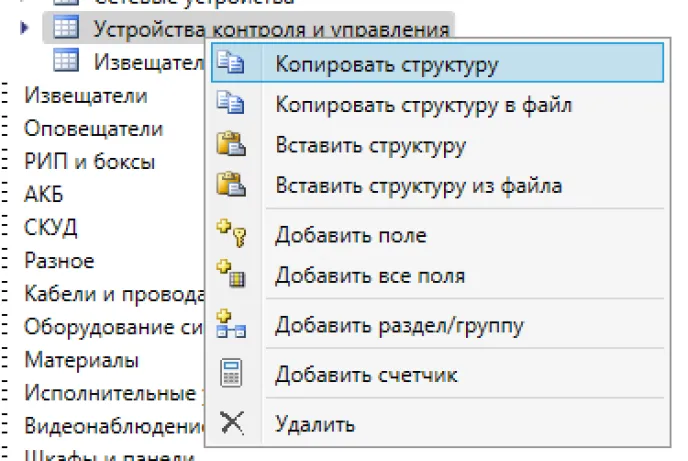Viewport: 688px width, 461px height.
Task: Click the calculator counter icon
Action: coord(231,375)
